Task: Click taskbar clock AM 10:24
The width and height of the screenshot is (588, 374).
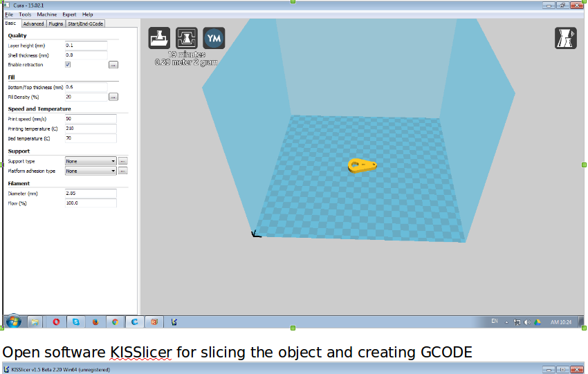Action: pyautogui.click(x=561, y=322)
